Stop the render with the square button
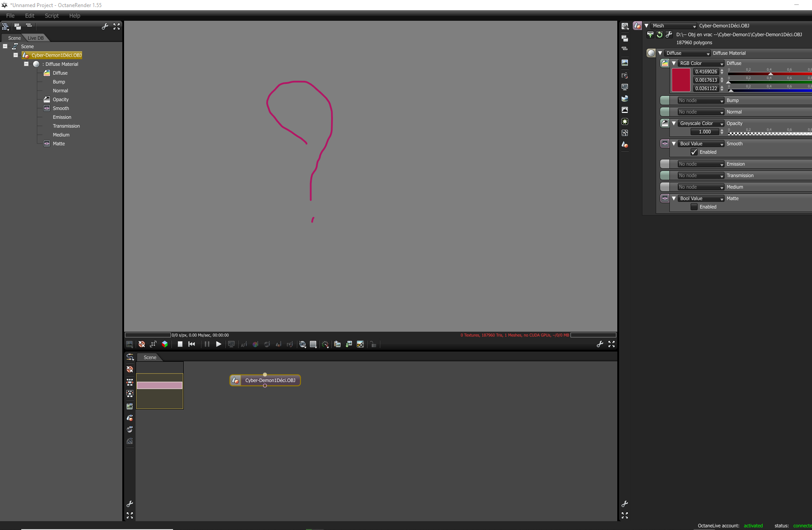Screen dimensions: 812x530 pyautogui.click(x=180, y=344)
